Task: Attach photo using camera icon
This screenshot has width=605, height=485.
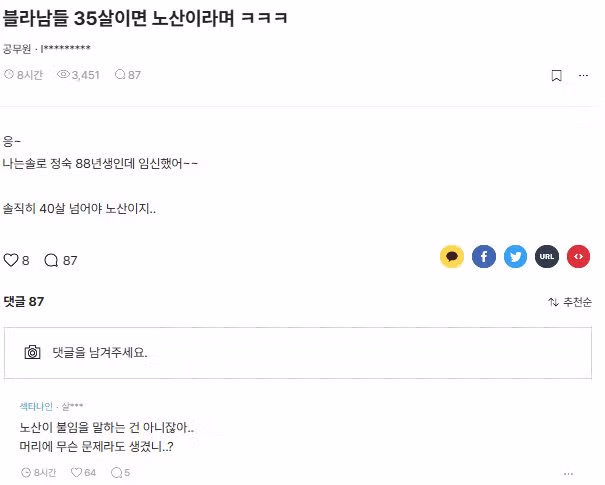Action: [33, 352]
